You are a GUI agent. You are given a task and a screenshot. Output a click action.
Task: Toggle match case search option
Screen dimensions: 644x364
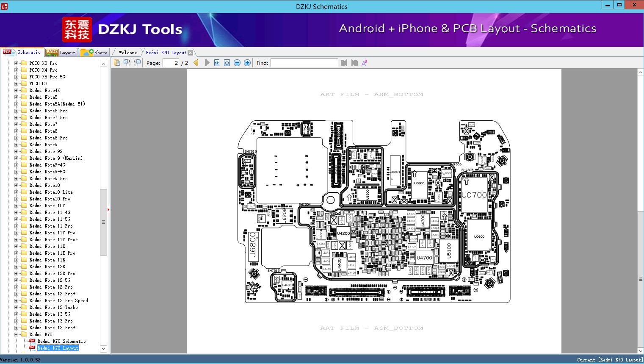pyautogui.click(x=364, y=63)
